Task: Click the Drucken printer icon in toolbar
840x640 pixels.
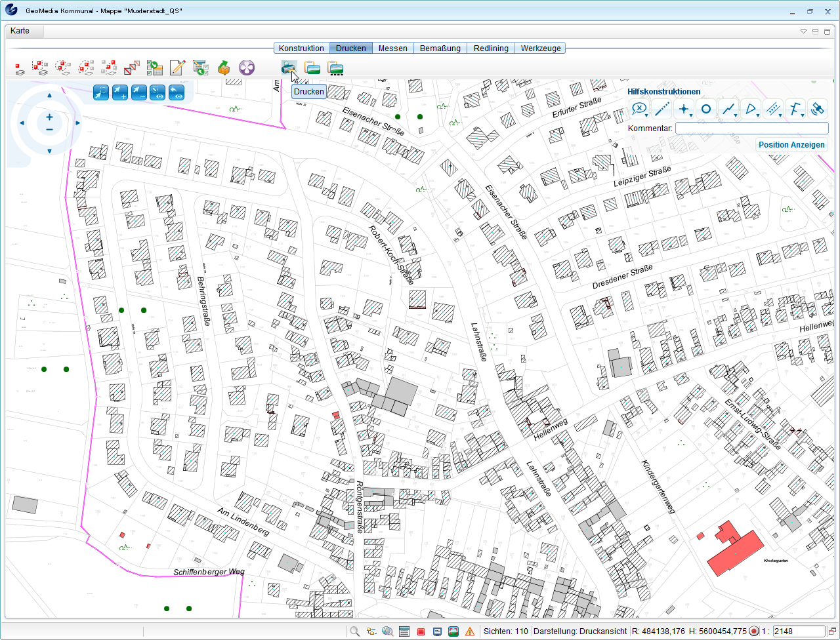Action: (289, 67)
